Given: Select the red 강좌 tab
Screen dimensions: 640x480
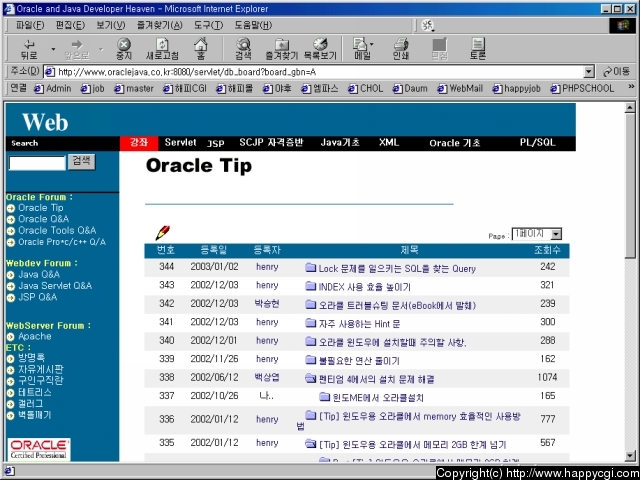Looking at the screenshot, I should (x=139, y=143).
